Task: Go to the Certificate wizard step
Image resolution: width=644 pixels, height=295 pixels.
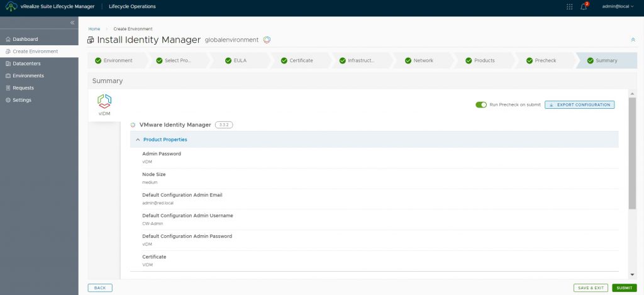Action: point(301,60)
